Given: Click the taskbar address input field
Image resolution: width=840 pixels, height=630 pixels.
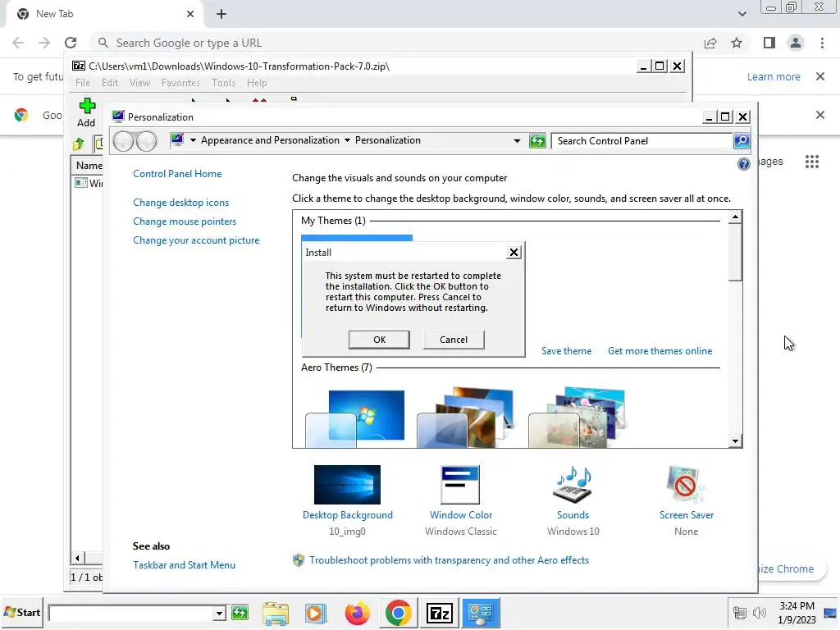Looking at the screenshot, I should [130, 613].
